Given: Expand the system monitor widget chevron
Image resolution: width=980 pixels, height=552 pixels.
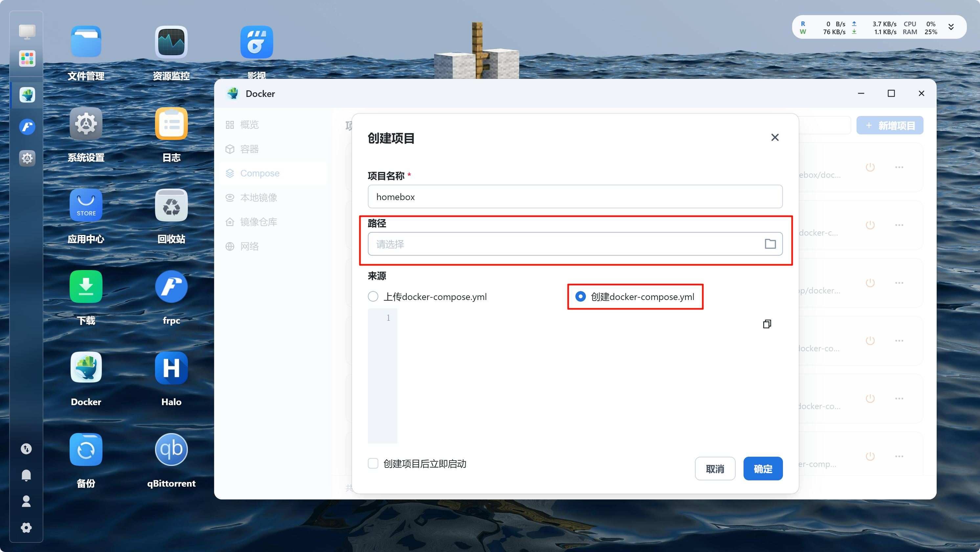Looking at the screenshot, I should [x=951, y=27].
